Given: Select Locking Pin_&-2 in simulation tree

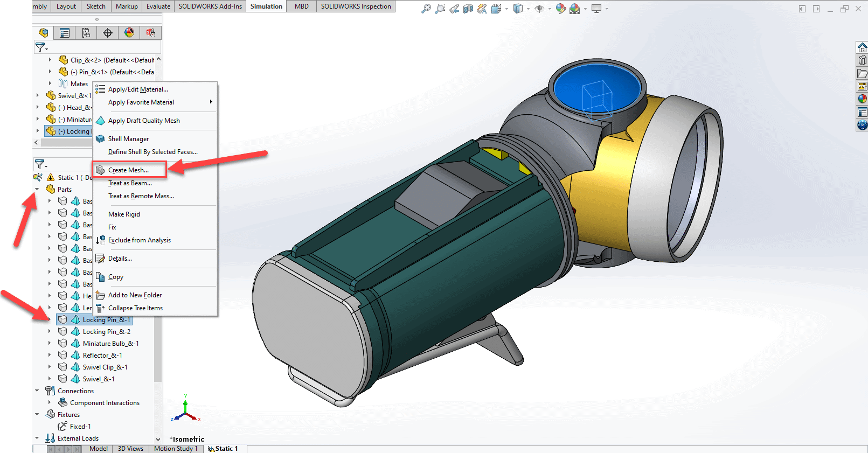Looking at the screenshot, I should tap(106, 332).
